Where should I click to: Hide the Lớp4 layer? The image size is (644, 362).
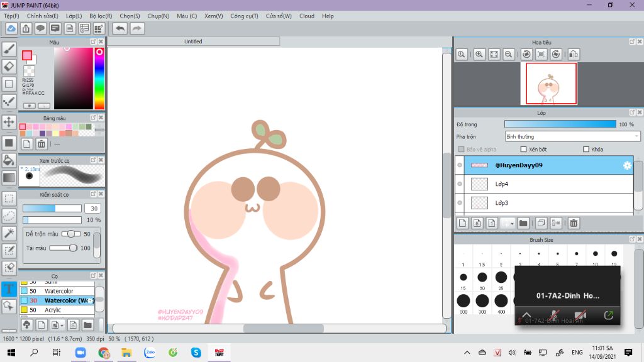coord(460,184)
